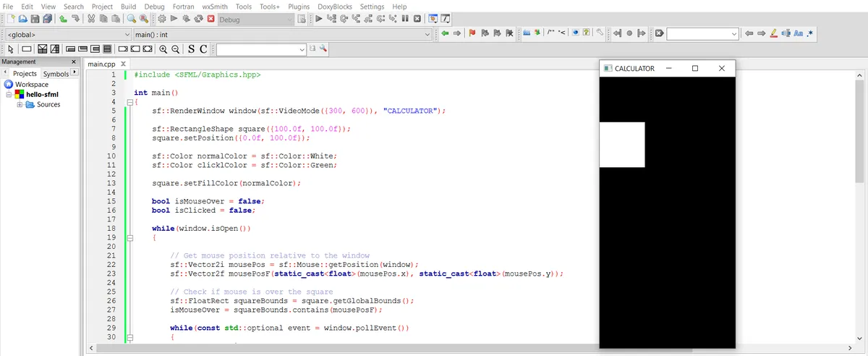Toggle match case Aa icon
This screenshot has height=356, width=868.
798,33
